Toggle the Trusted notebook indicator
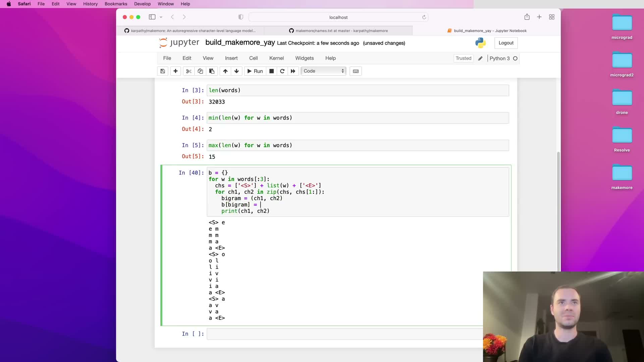Image resolution: width=644 pixels, height=362 pixels. coord(463,58)
